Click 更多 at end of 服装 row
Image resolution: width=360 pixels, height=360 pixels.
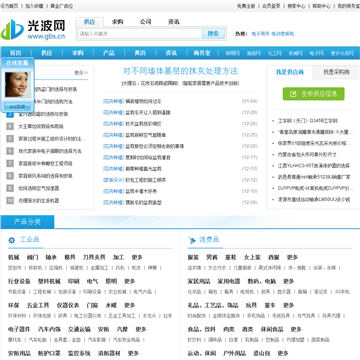tap(292, 257)
